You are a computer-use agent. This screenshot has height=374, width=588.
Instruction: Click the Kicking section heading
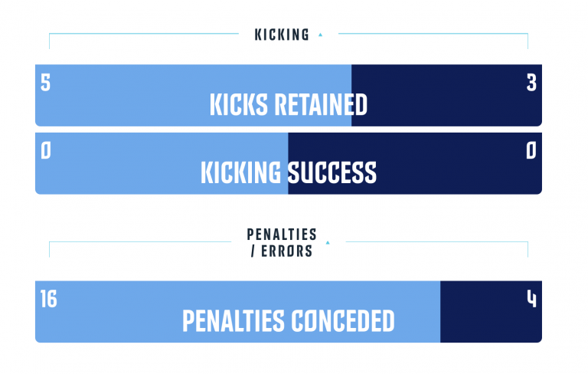click(282, 35)
